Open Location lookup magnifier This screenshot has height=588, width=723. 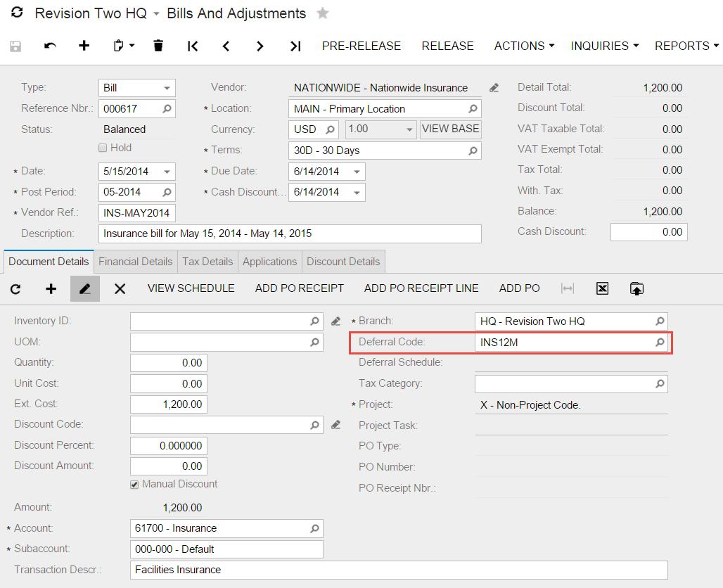(x=473, y=109)
